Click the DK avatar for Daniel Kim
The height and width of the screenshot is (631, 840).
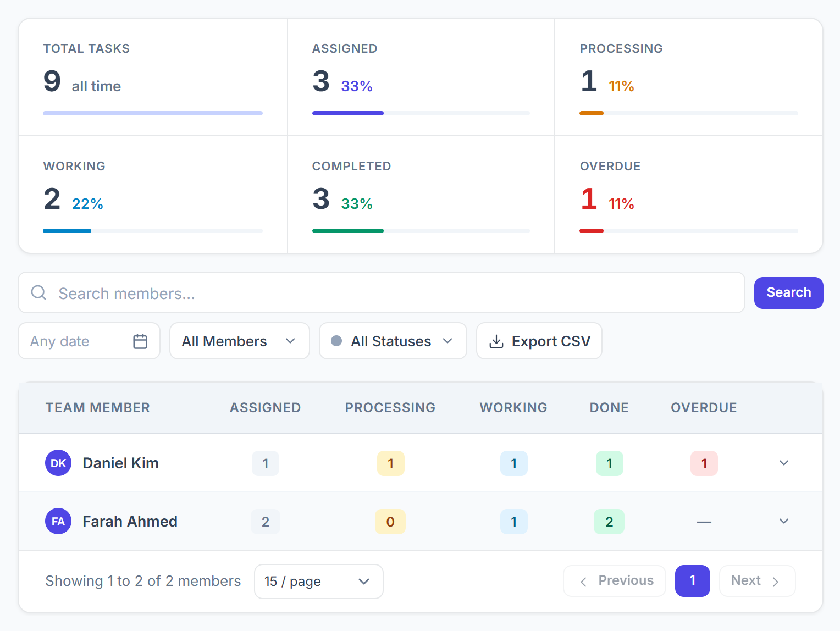pos(58,463)
